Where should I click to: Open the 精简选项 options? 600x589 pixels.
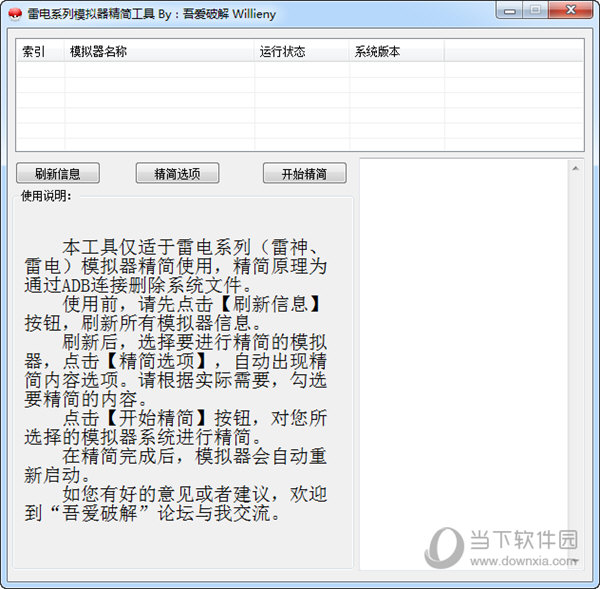[177, 173]
